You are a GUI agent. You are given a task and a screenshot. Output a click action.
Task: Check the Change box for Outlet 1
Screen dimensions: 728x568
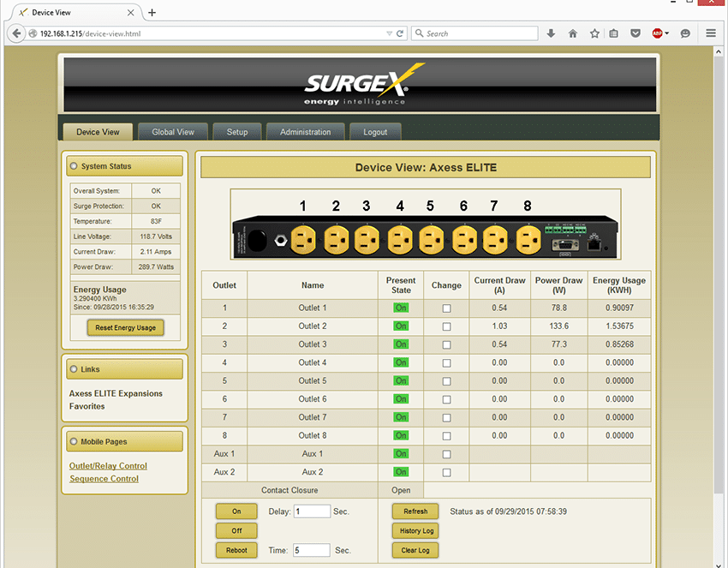pyautogui.click(x=446, y=308)
